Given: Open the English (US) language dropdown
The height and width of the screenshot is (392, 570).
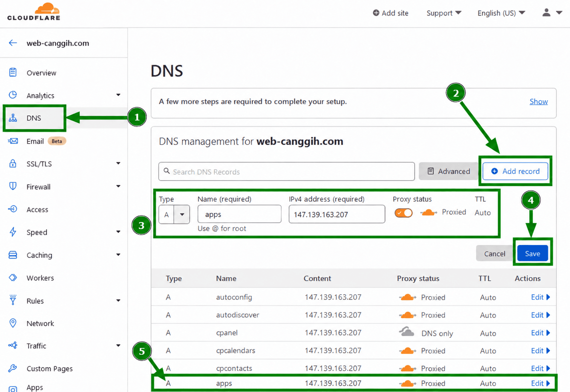Looking at the screenshot, I should pos(501,13).
